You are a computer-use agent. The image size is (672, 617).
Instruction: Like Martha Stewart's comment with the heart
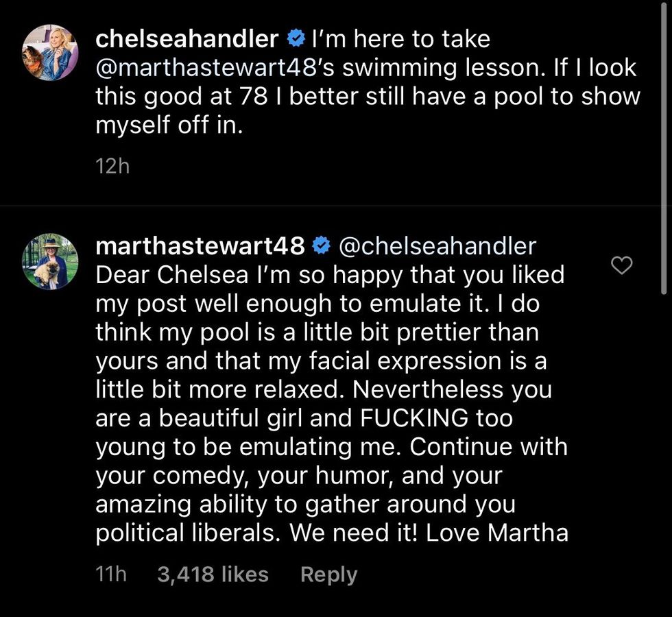621,266
